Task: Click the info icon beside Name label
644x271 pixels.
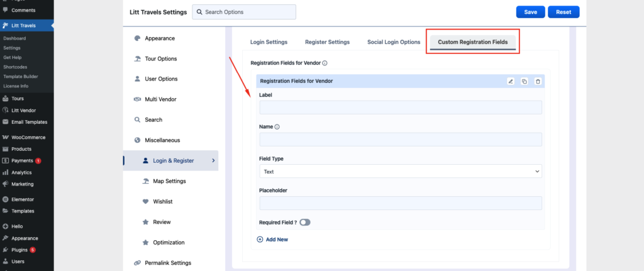Action: [x=277, y=126]
